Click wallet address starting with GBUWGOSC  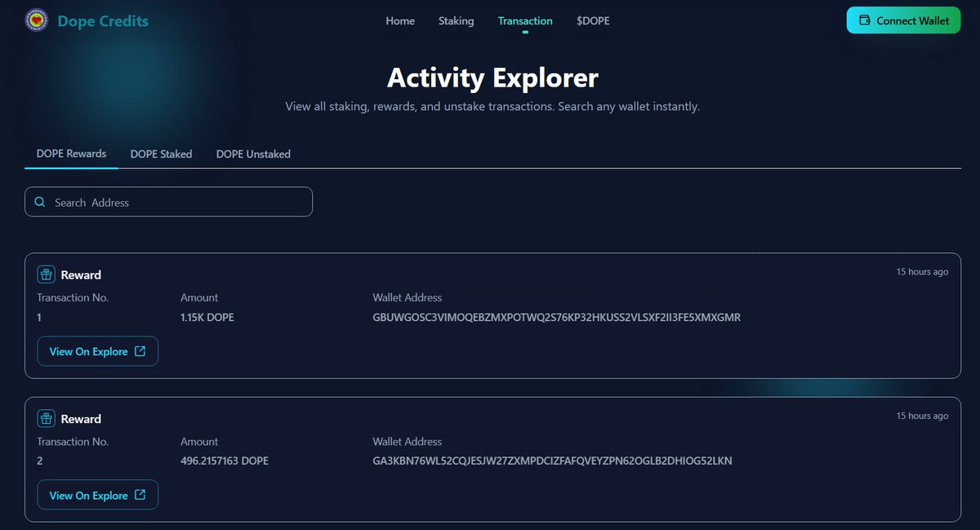[x=556, y=317]
